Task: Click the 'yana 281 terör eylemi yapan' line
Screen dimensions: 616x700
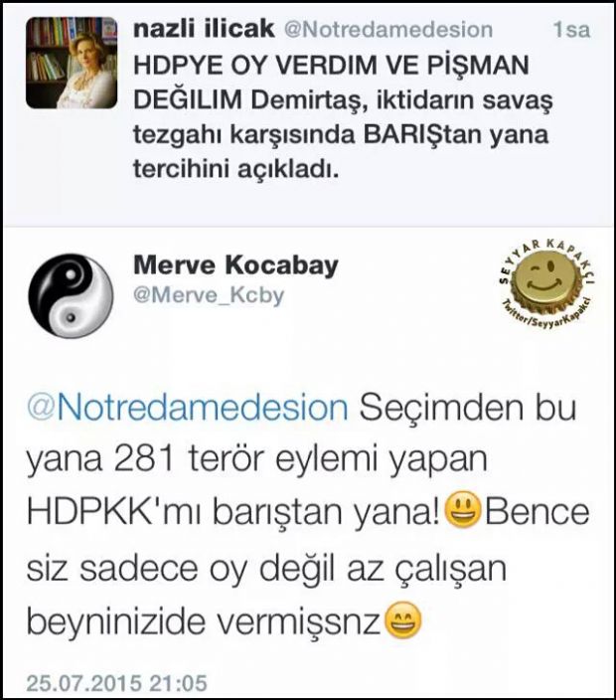Action: coord(257,459)
